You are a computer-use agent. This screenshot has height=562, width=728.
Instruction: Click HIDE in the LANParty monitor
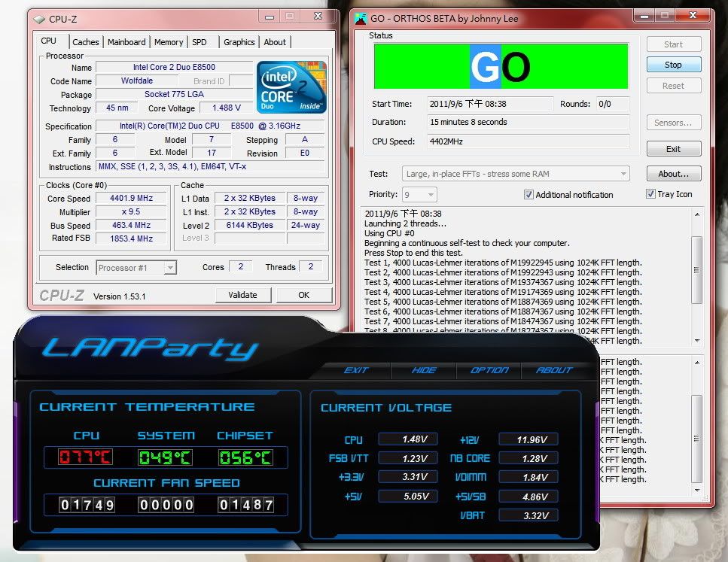(x=423, y=370)
